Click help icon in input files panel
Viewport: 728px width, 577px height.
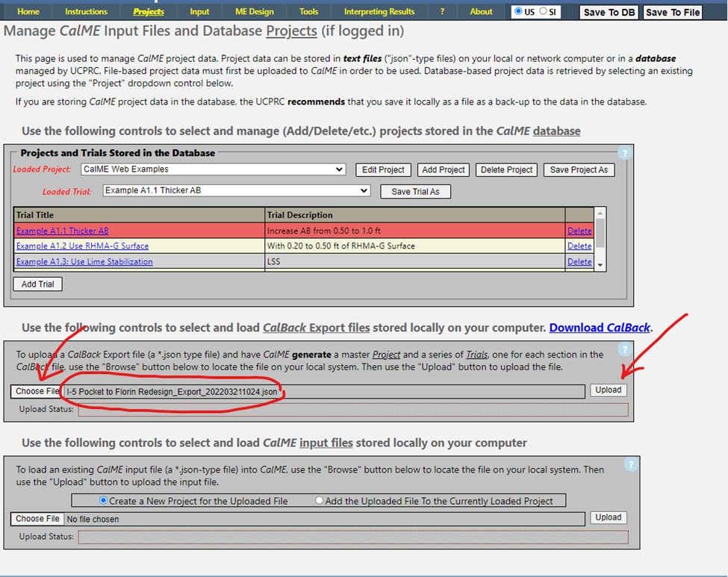[631, 464]
